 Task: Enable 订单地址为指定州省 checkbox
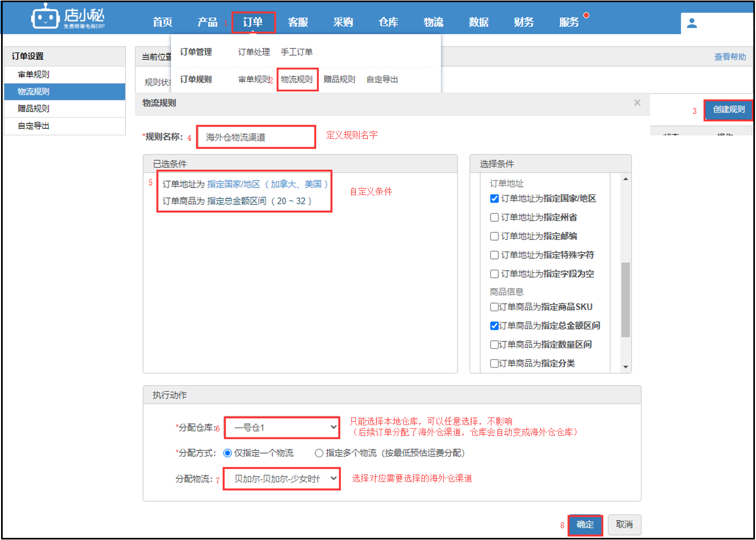(x=494, y=218)
